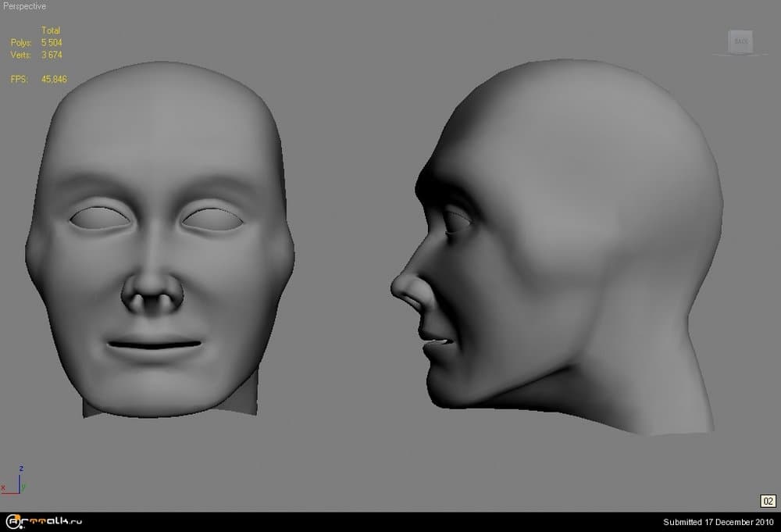The image size is (781, 532).
Task: Click the Total statistics column header
Action: [51, 30]
